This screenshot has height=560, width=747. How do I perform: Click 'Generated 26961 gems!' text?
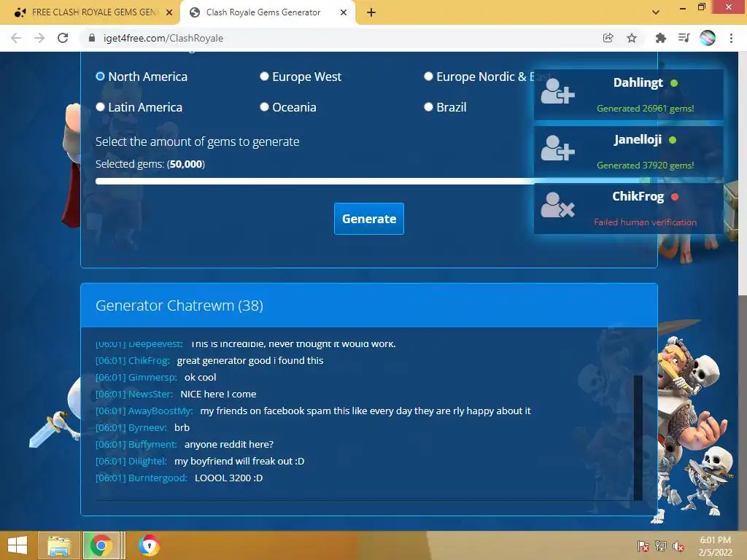pyautogui.click(x=645, y=109)
